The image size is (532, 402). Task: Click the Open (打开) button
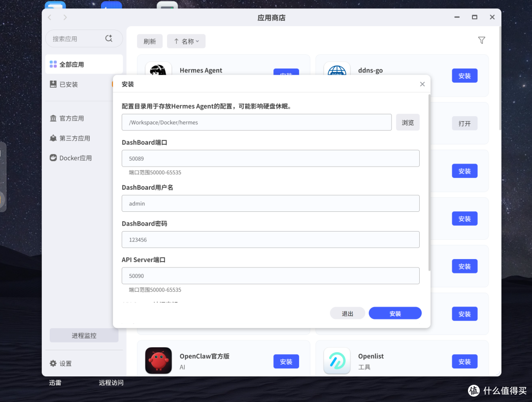[x=465, y=124]
